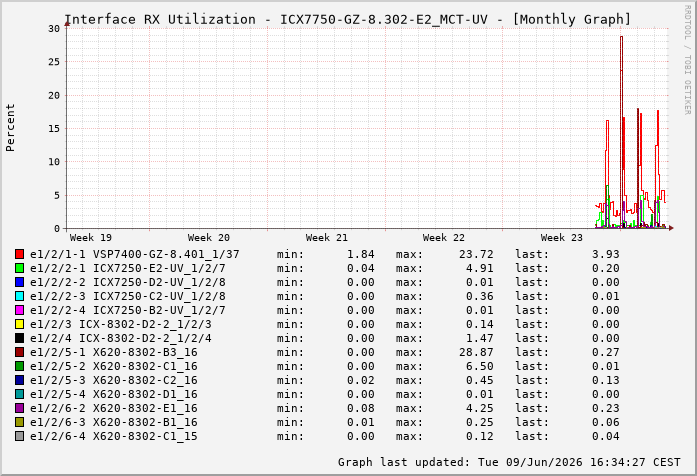Click the 'Graph last updated' timestamp

[x=509, y=462]
